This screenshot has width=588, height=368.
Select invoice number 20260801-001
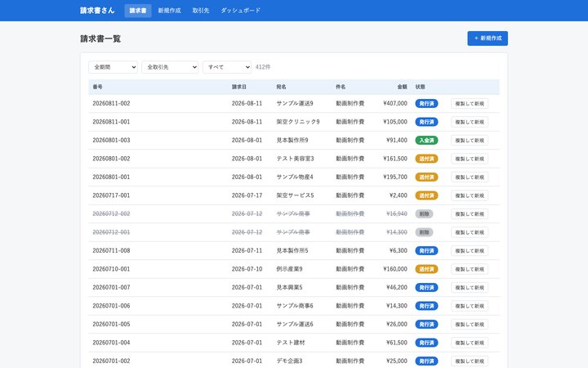coord(111,177)
